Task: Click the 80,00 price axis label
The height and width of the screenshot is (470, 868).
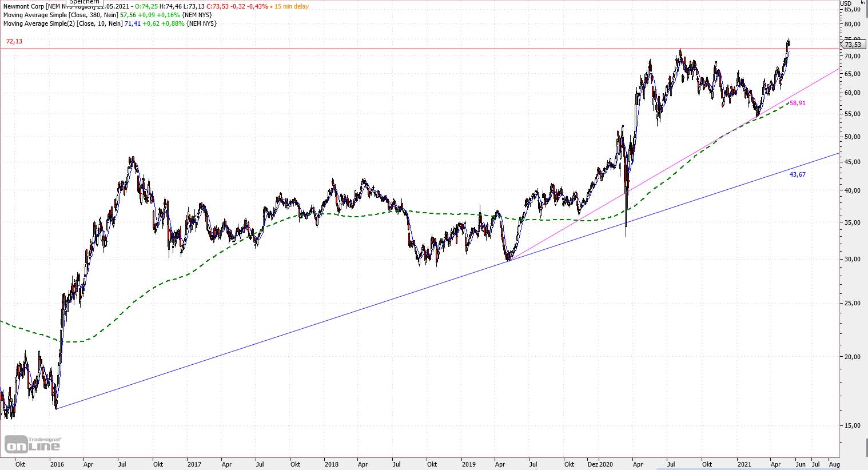Action: pyautogui.click(x=853, y=24)
